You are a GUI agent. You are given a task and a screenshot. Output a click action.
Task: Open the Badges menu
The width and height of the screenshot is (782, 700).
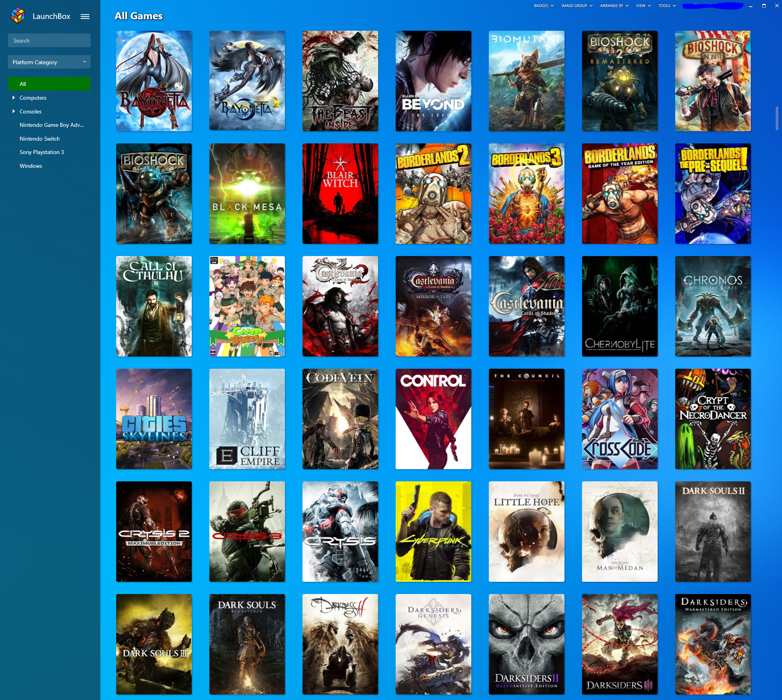coord(544,6)
